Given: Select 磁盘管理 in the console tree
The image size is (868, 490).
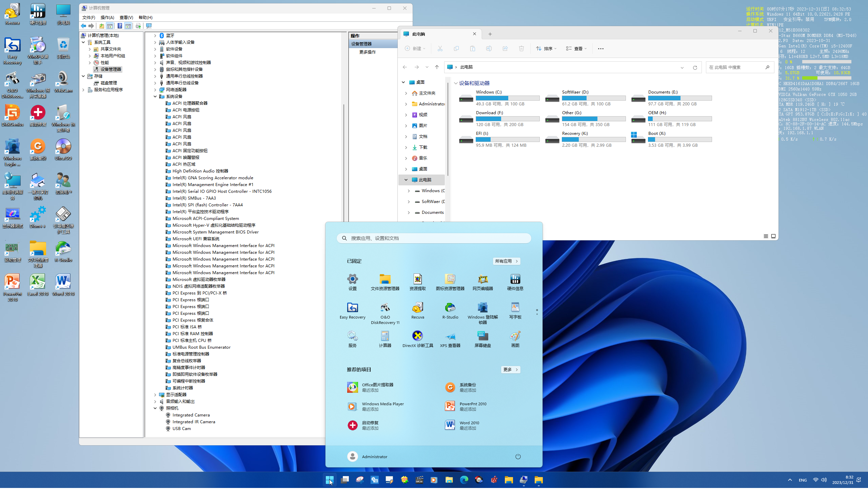Looking at the screenshot, I should pyautogui.click(x=108, y=83).
